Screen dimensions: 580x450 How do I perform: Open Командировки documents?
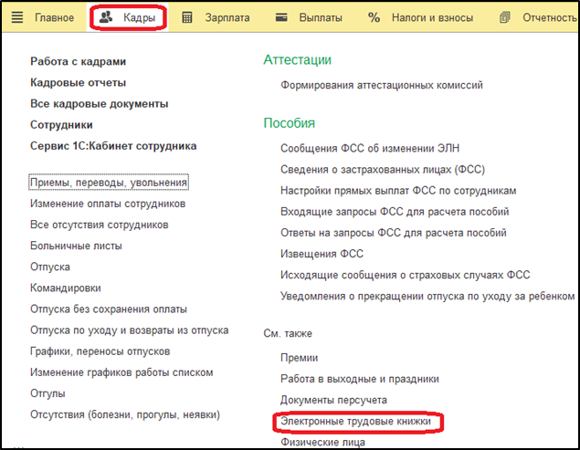[65, 288]
